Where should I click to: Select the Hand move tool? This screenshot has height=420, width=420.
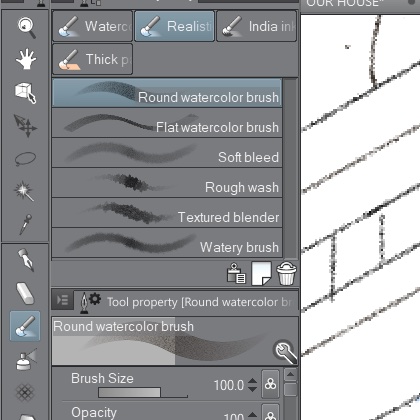coord(26,59)
